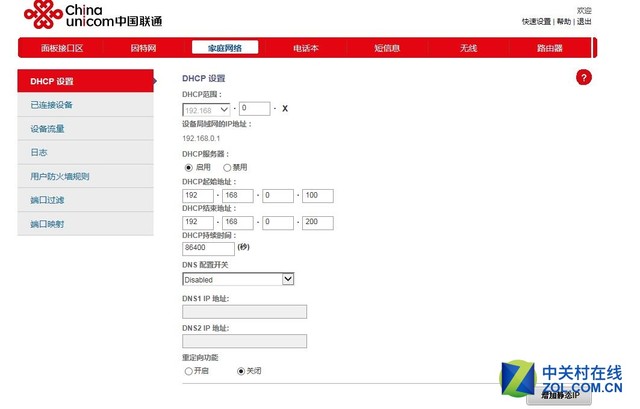Open 已连接设备 in the sidebar
The height and width of the screenshot is (409, 640).
85,105
